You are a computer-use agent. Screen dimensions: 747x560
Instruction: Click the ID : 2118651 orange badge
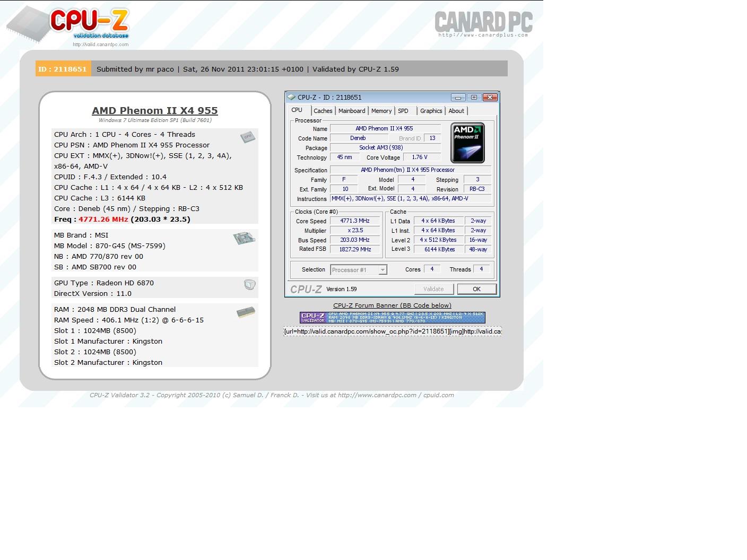63,69
